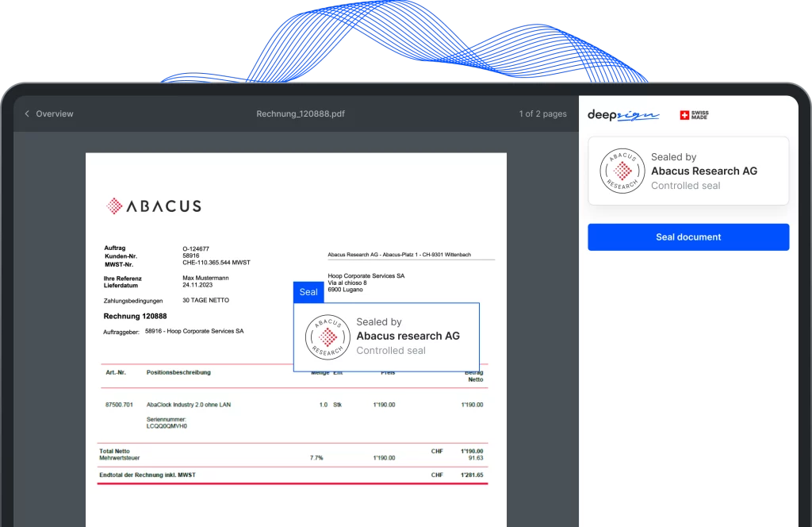This screenshot has width=812, height=527.
Task: Click the round seal emblem placed on invoice
Action: [x=327, y=337]
